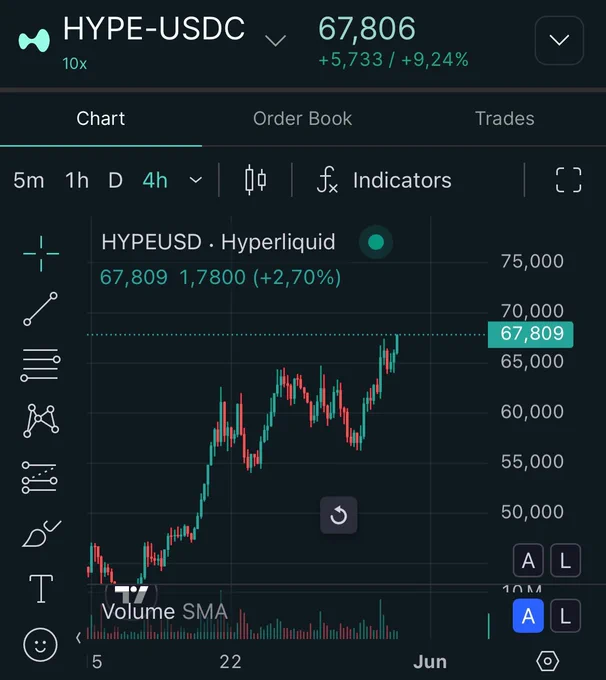Switch to the Trades tab

coord(504,119)
